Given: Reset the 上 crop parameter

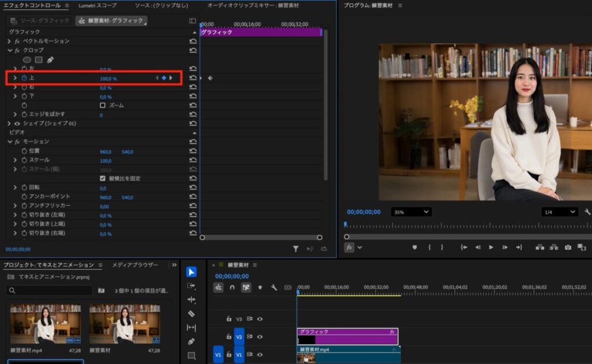Looking at the screenshot, I should coord(193,78).
